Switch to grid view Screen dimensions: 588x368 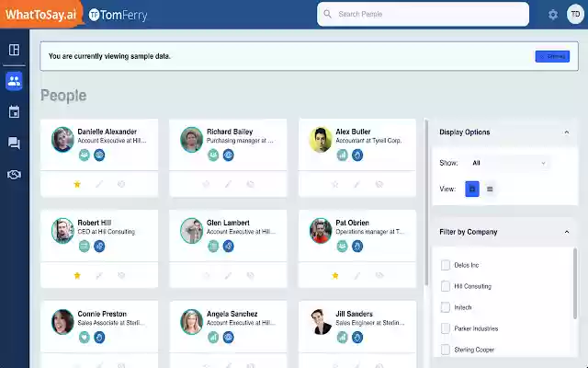click(472, 189)
